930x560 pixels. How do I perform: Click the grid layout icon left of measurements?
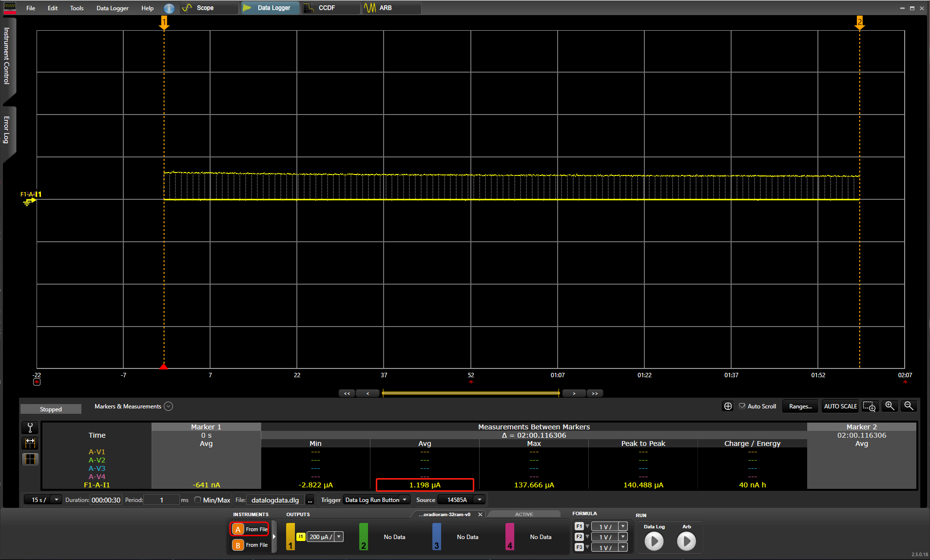pyautogui.click(x=30, y=459)
